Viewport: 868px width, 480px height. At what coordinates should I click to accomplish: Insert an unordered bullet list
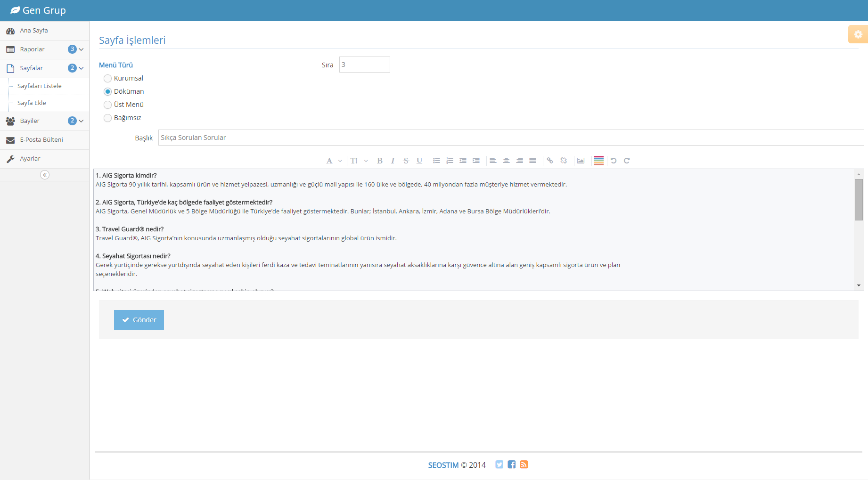[436, 161]
